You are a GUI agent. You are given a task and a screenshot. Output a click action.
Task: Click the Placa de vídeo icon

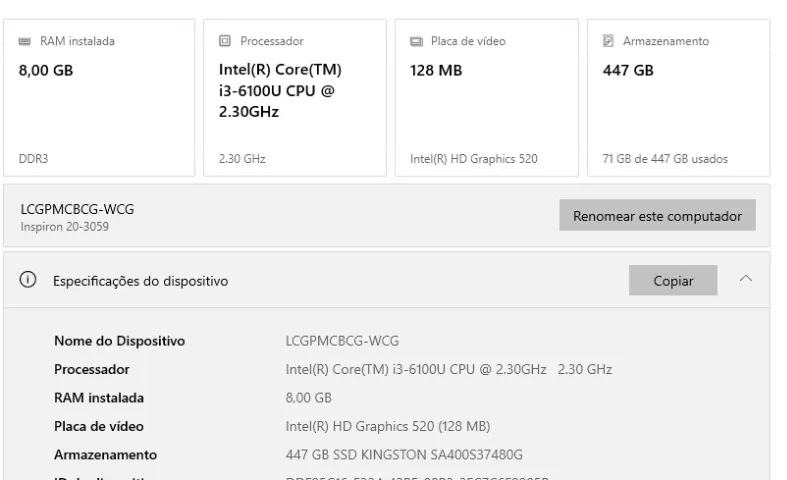click(417, 41)
